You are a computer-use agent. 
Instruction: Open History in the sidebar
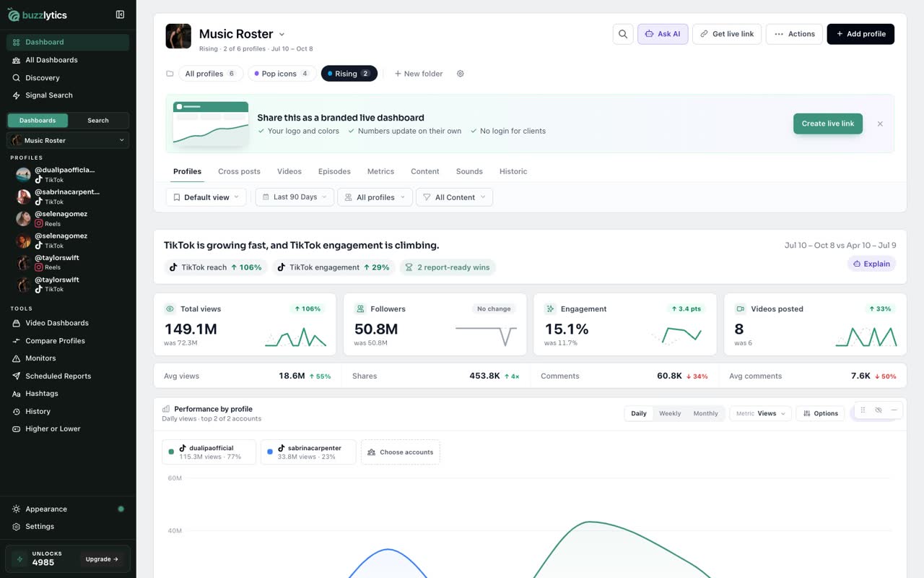pyautogui.click(x=68, y=412)
